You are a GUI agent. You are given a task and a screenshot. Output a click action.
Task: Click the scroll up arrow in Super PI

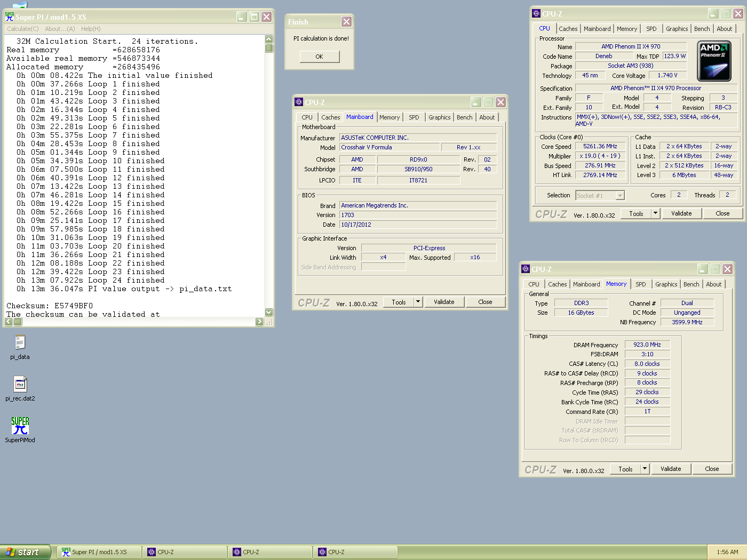tap(269, 39)
